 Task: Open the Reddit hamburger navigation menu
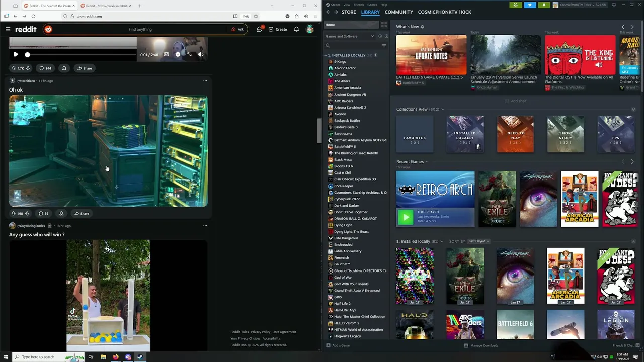pos(8,29)
